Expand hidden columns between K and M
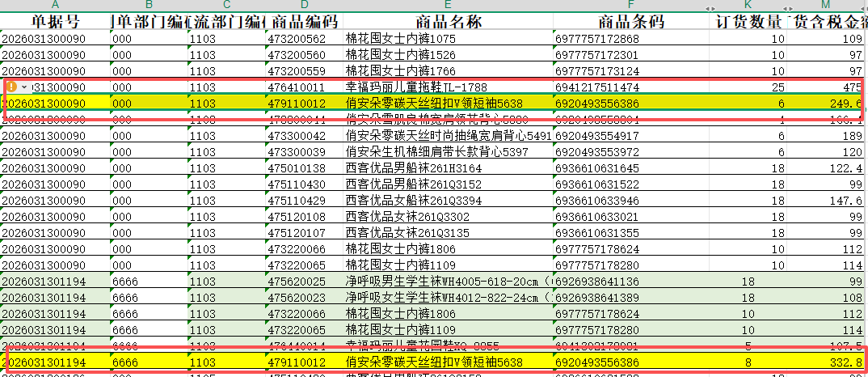The height and width of the screenshot is (377, 868). point(788,7)
